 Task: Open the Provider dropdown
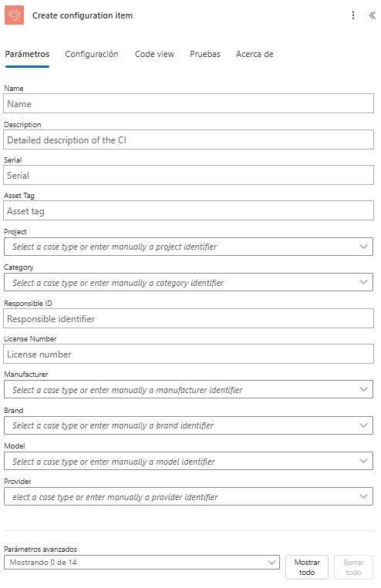tap(188, 496)
